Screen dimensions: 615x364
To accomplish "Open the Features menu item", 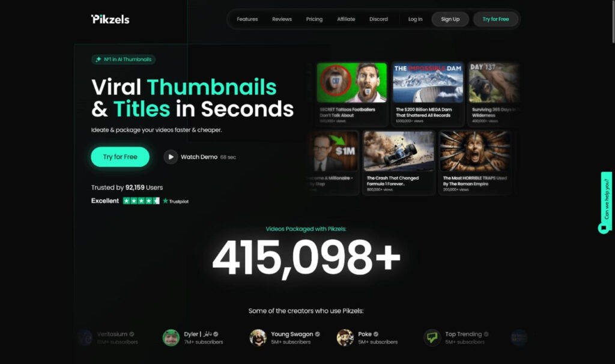I will click(247, 19).
